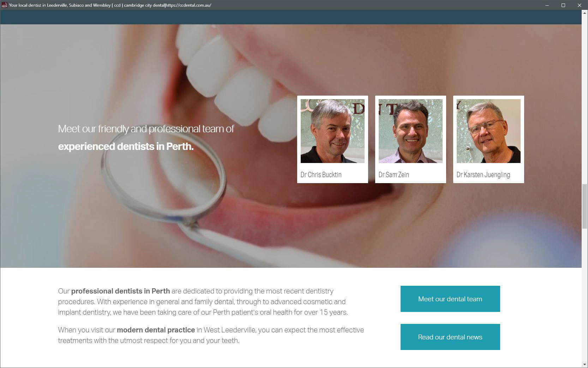Viewport: 588px width, 368px height.
Task: Click Read our dental news button
Action: 450,337
